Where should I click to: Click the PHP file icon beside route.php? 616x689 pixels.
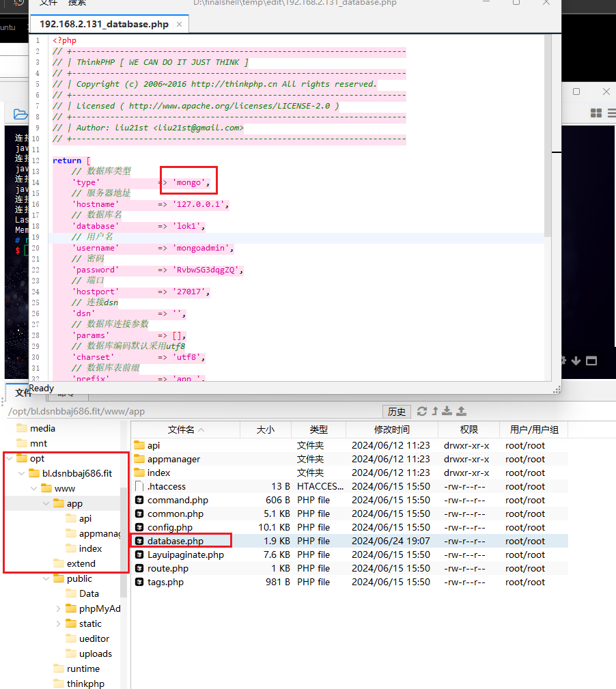[139, 568]
